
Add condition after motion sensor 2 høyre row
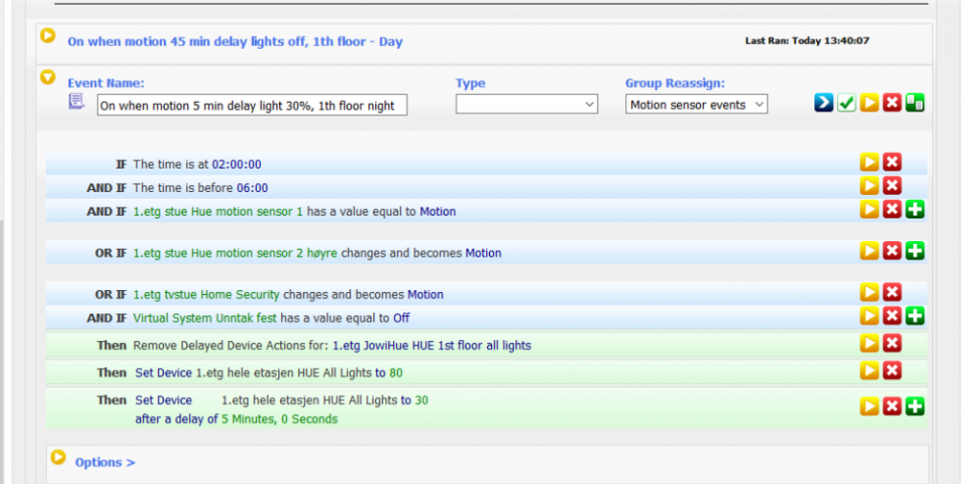click(915, 252)
